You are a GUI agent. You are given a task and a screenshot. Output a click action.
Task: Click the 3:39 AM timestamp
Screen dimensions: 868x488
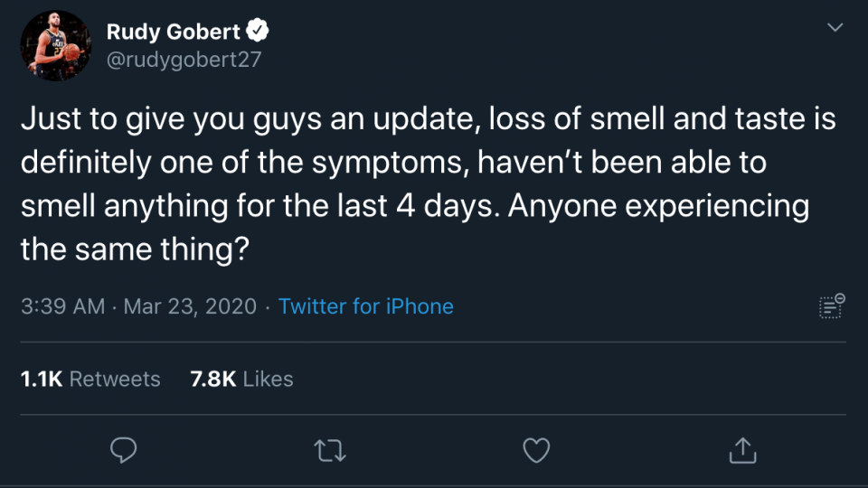tap(62, 306)
